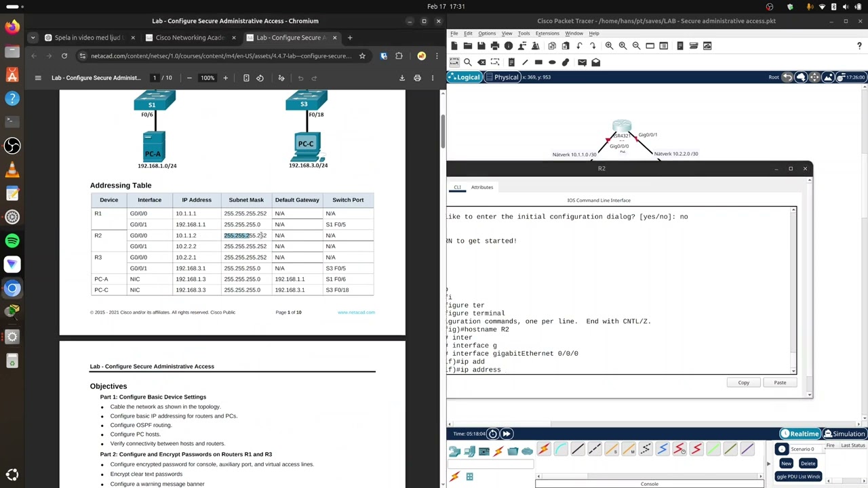Rotate the PDF counterclockwise

(x=260, y=78)
